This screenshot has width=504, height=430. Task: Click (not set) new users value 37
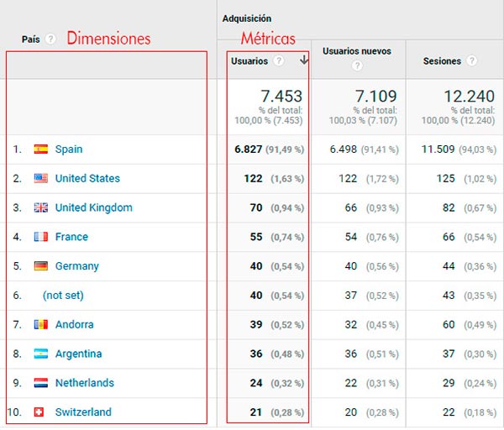351,296
